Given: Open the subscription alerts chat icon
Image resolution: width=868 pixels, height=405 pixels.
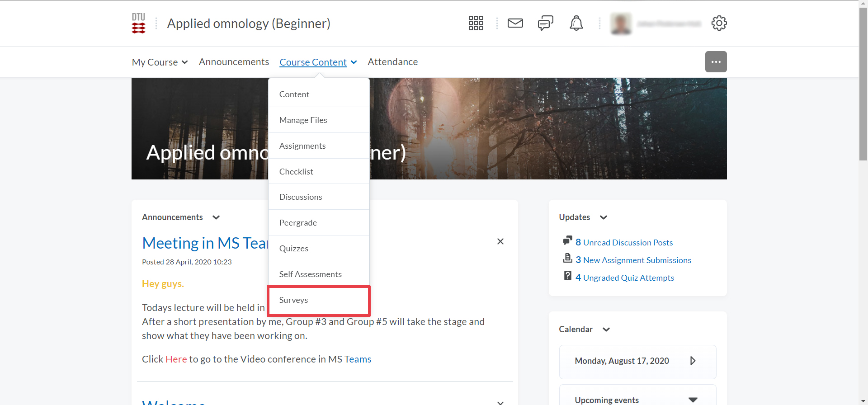Looking at the screenshot, I should coord(545,23).
